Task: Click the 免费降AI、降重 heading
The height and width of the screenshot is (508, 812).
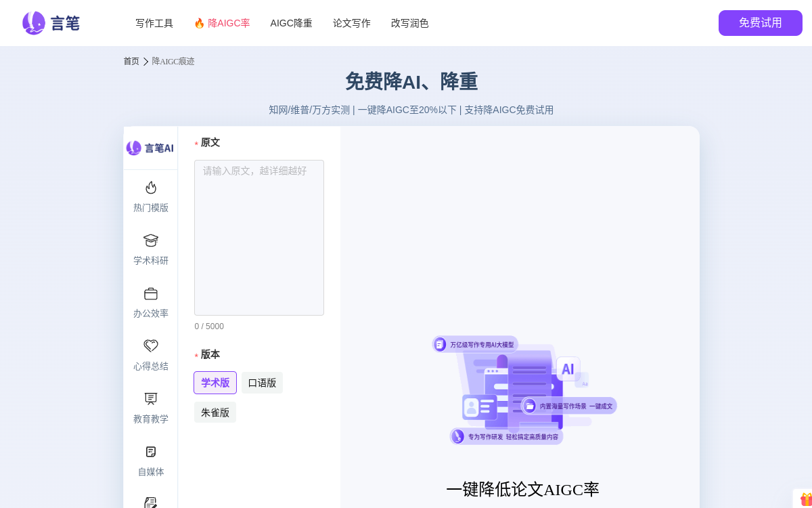Action: click(x=411, y=81)
